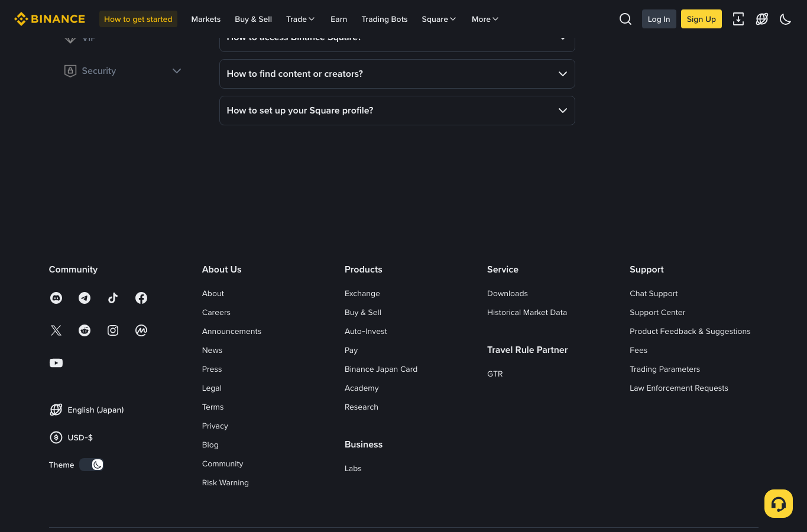
Task: Open the Academy link
Action: click(x=362, y=388)
